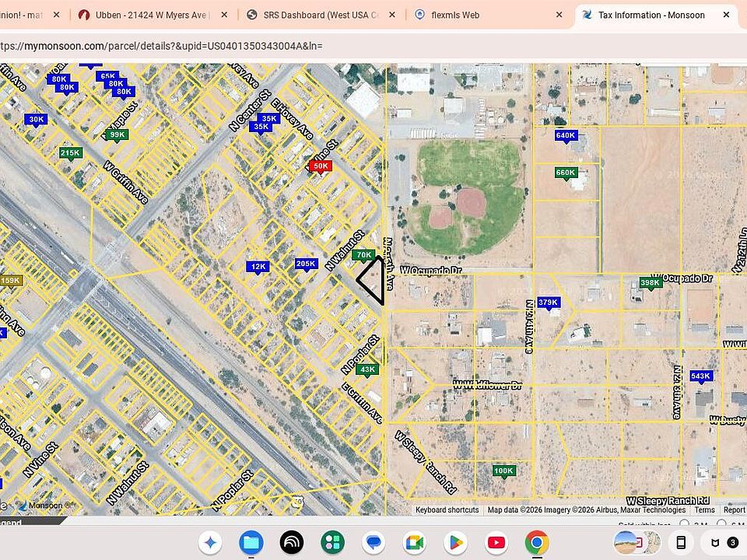Click the blue 35K marker near E Hovey Ave
Viewport: 747px width, 560px height.
click(268, 119)
